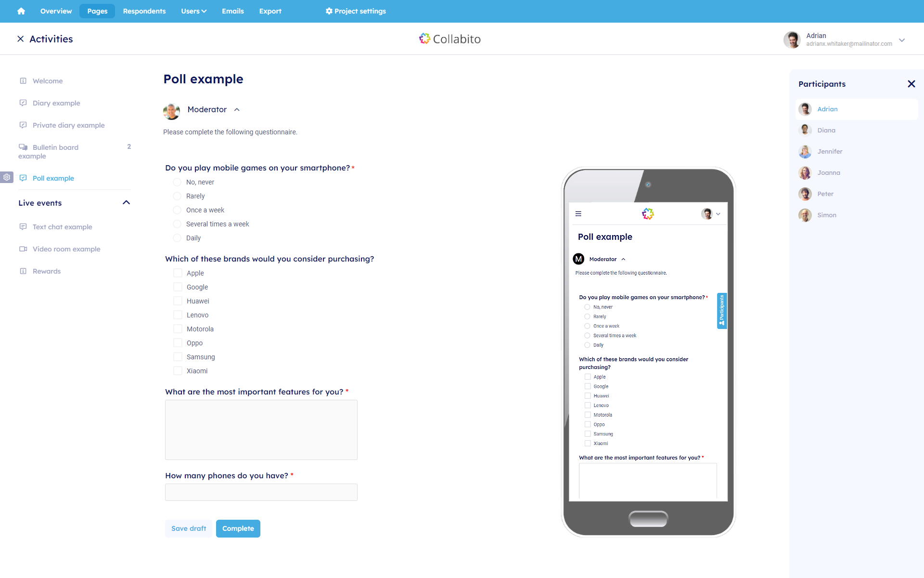Click the Bulletin board example icon
Viewport: 924px width, 578px height.
[x=23, y=146]
